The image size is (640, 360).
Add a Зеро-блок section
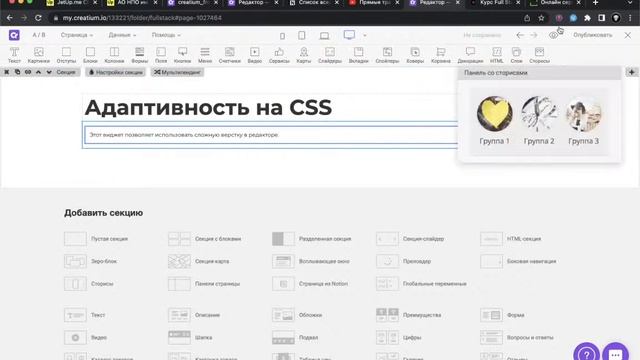coord(90,261)
